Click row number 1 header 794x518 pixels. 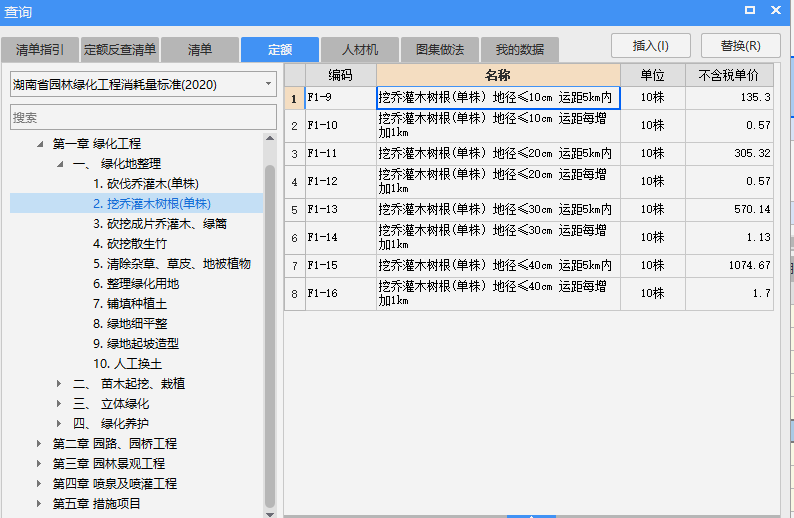tap(295, 98)
